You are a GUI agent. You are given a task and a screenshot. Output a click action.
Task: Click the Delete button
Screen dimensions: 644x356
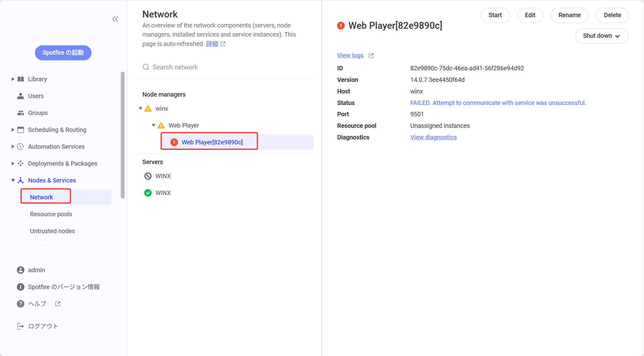point(612,15)
